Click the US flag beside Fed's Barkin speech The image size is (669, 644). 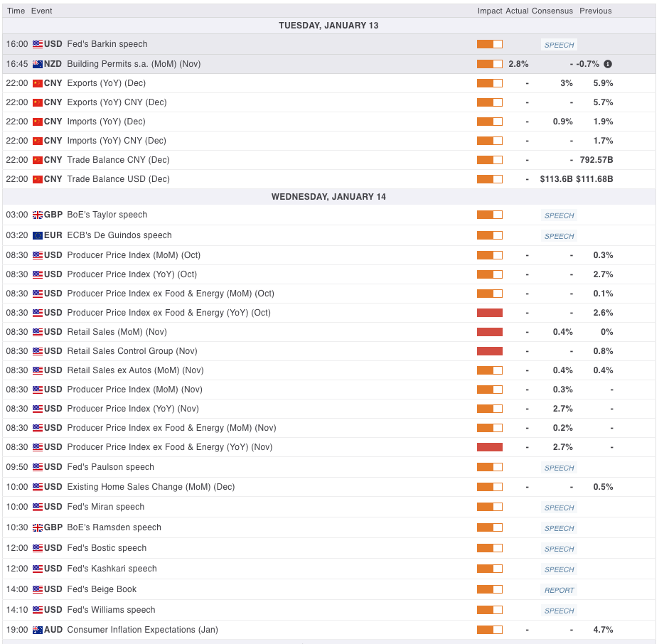pyautogui.click(x=38, y=44)
